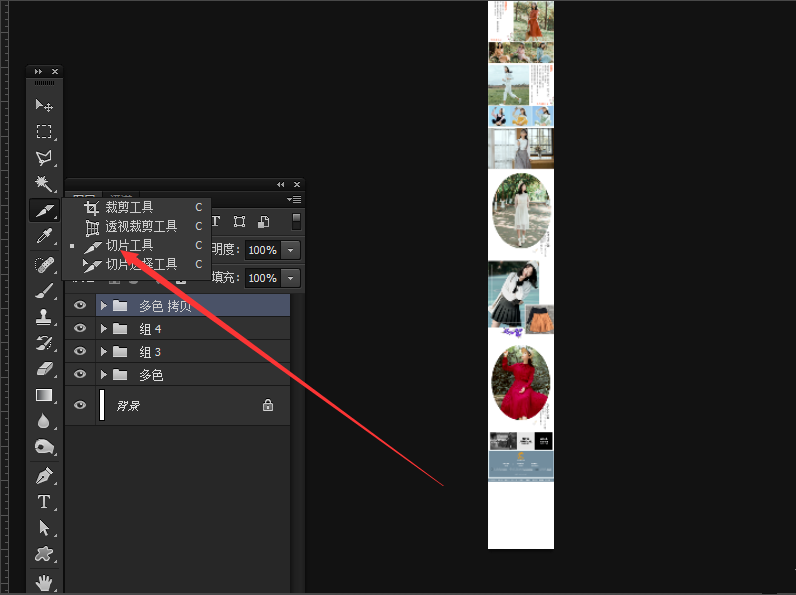Select the 多色 拷贝 layer name
Screen dimensions: 796x595
pos(165,306)
